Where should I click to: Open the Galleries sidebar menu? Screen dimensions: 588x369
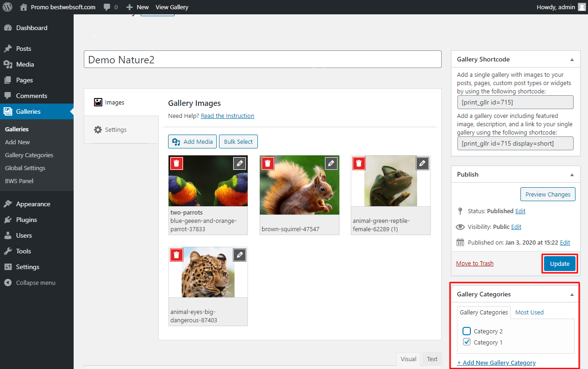37,111
